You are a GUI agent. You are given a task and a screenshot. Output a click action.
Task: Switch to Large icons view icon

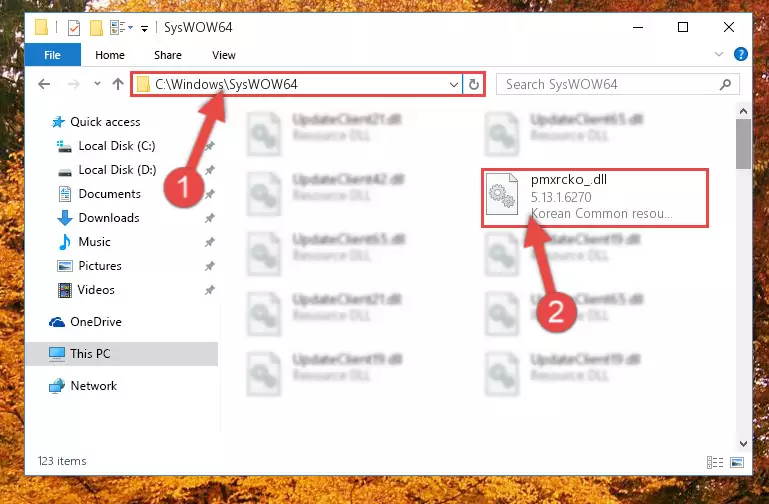pos(737,462)
